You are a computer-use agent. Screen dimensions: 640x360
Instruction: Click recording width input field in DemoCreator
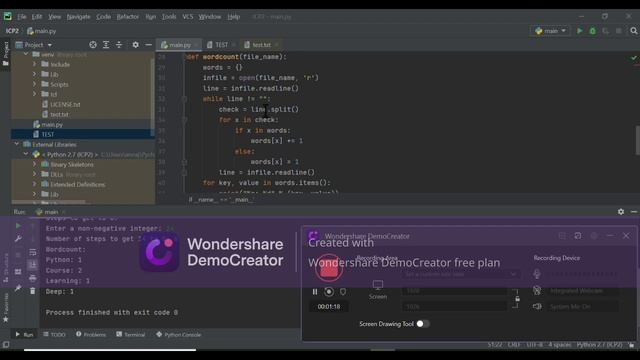pos(454,291)
